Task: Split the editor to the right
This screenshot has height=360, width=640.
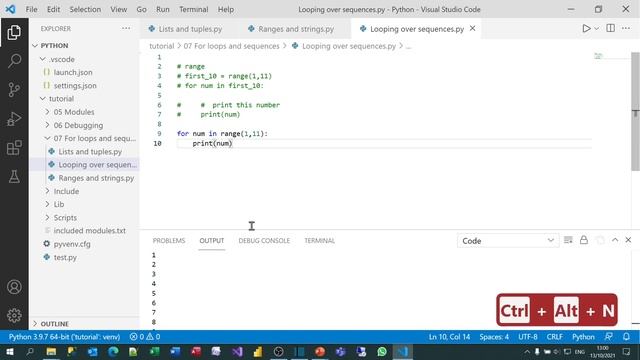Action: (x=611, y=28)
